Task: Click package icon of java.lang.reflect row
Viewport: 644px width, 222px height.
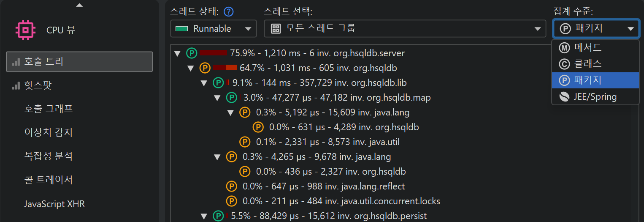Action: point(231,186)
